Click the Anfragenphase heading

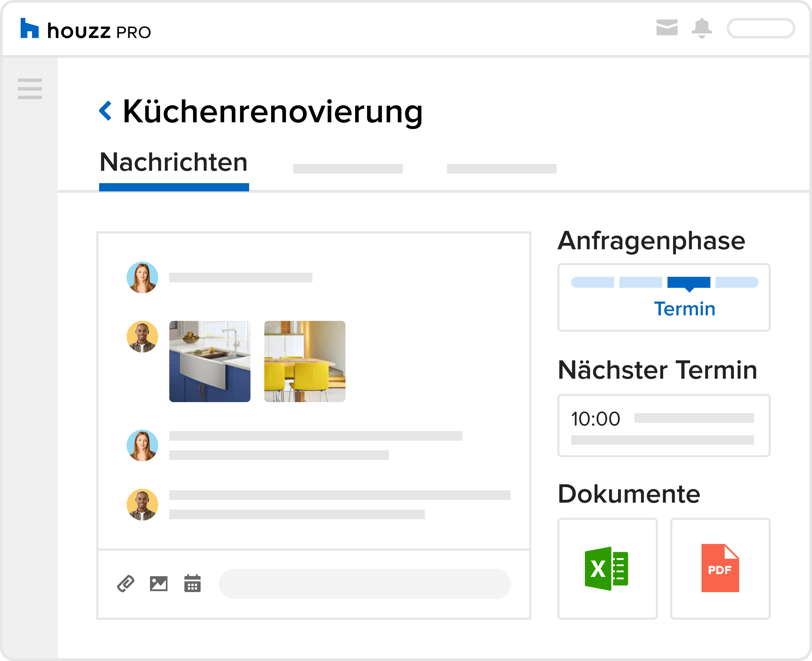[x=651, y=242]
